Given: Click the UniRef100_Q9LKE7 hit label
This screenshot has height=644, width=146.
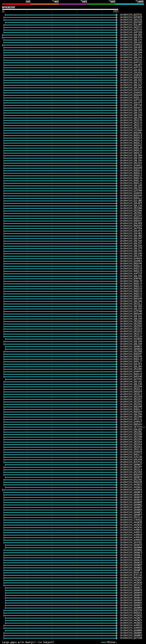Looking at the screenshot, I should 131,65.
